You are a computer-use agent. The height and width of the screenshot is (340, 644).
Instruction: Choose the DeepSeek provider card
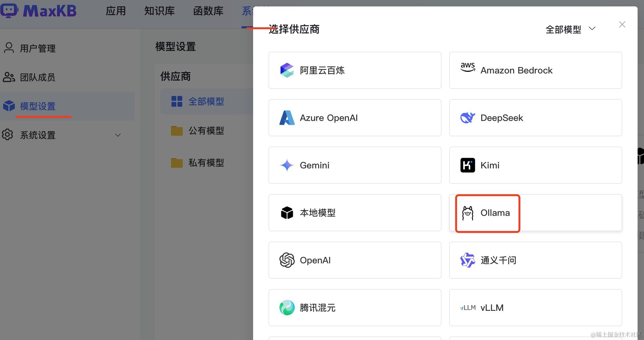click(x=536, y=118)
